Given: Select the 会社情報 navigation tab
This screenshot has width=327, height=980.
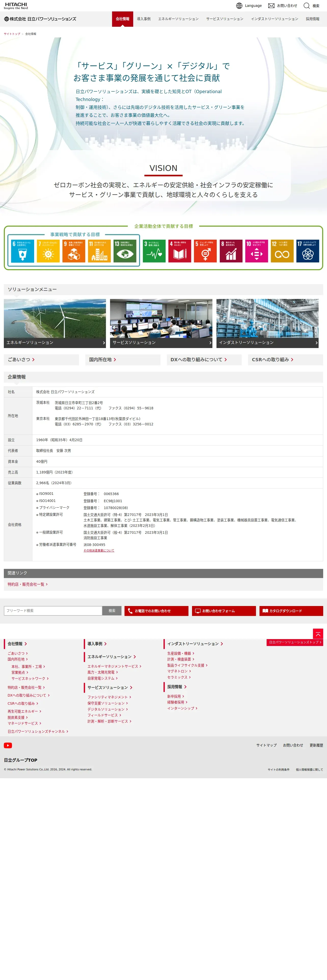Looking at the screenshot, I should (x=122, y=19).
